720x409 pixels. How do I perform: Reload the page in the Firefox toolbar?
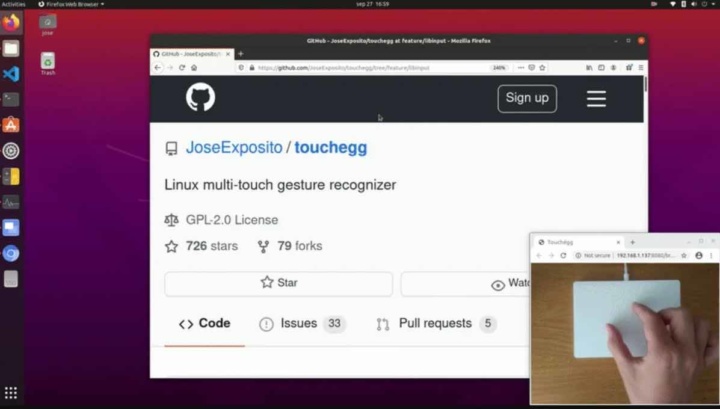(182, 67)
